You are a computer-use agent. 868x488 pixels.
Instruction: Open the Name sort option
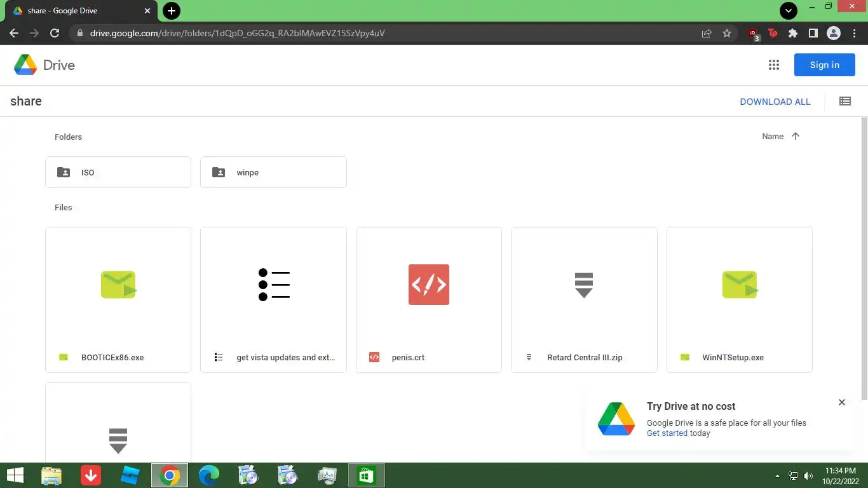click(x=773, y=136)
